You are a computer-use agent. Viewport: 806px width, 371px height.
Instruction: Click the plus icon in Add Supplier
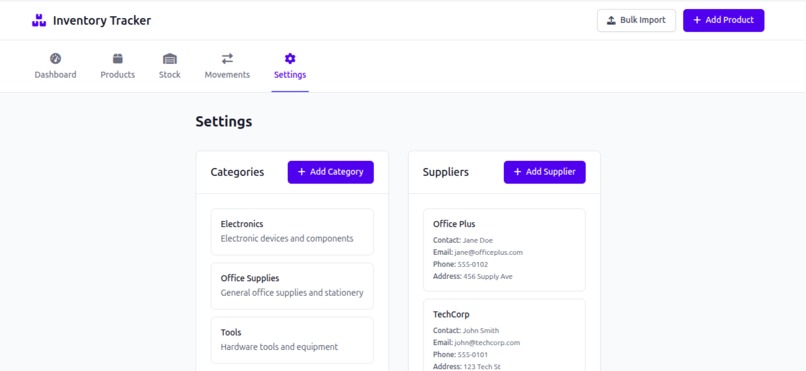[x=518, y=172]
